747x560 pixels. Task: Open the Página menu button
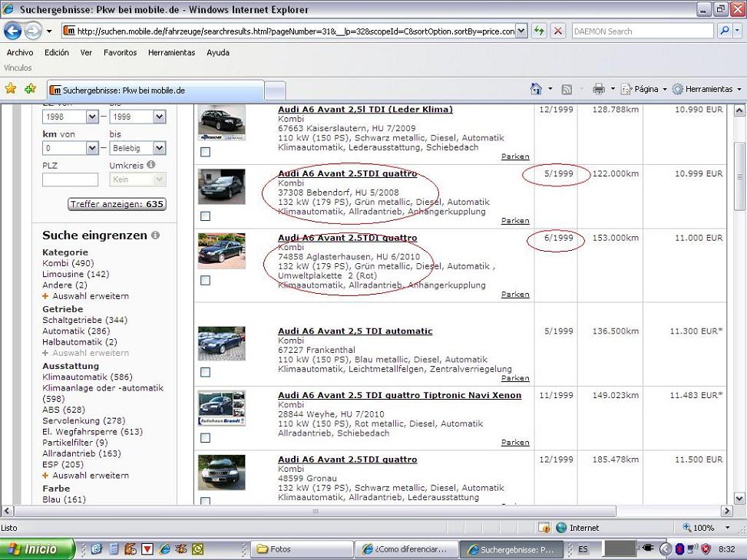(643, 89)
